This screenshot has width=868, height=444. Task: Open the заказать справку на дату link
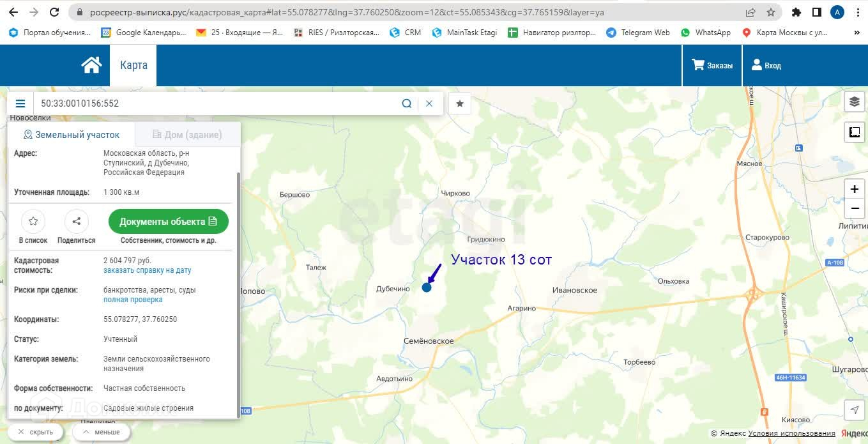(148, 270)
